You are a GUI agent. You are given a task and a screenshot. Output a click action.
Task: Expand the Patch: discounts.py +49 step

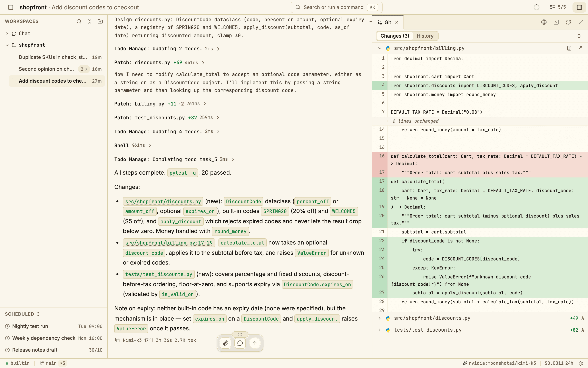[159, 63]
